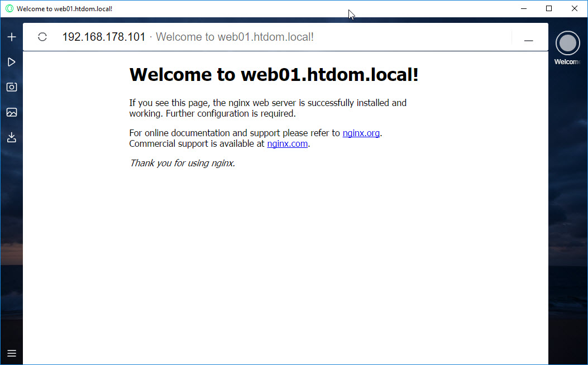Click the paragraph 'If you see this page'

tap(267, 108)
